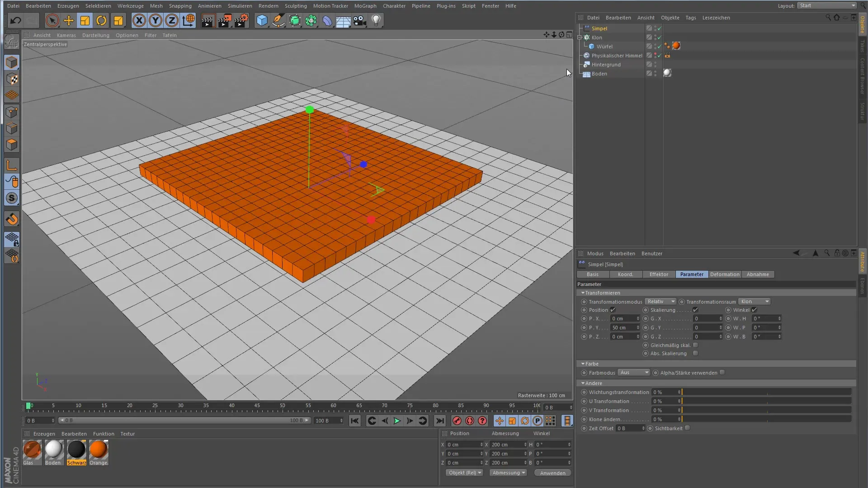Open the Layout Start dropdown

827,5
